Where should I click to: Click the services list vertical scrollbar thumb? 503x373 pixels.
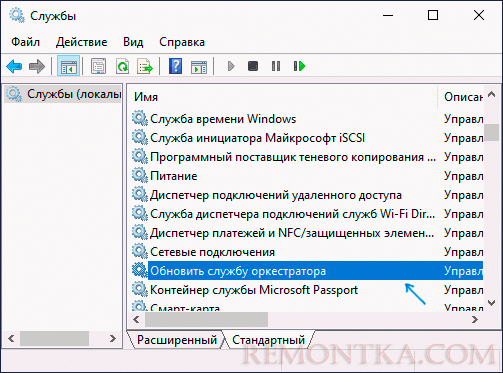tap(491, 132)
